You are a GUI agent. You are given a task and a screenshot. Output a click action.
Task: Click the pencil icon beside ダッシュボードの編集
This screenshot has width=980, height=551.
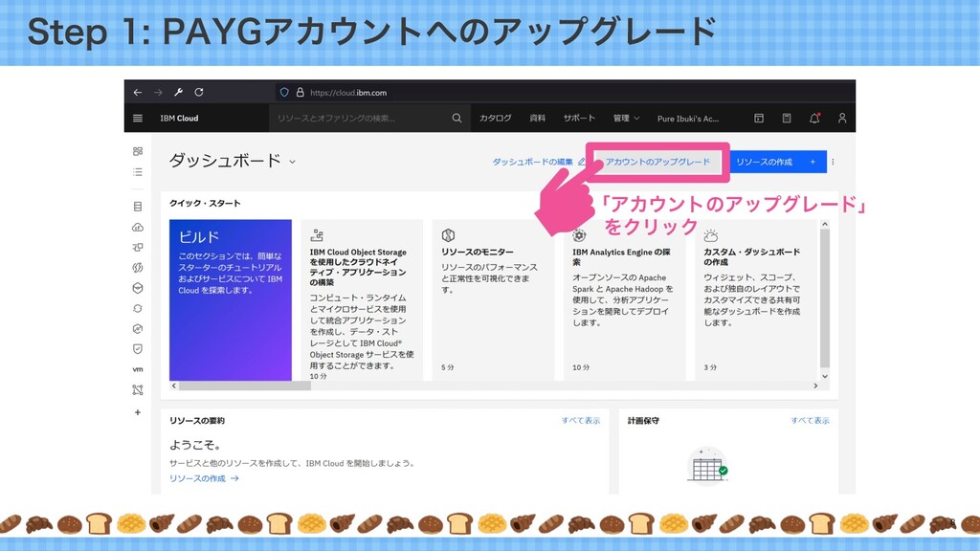coord(581,162)
